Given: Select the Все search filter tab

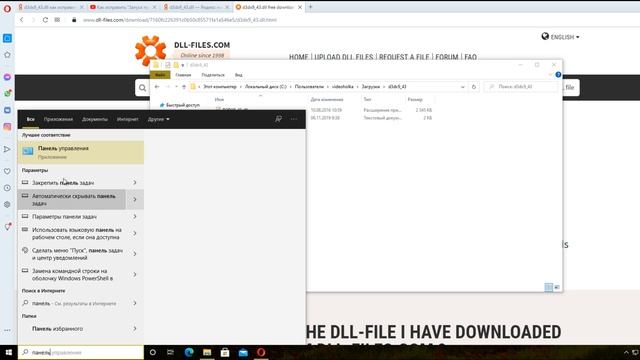Looking at the screenshot, I should [x=30, y=119].
